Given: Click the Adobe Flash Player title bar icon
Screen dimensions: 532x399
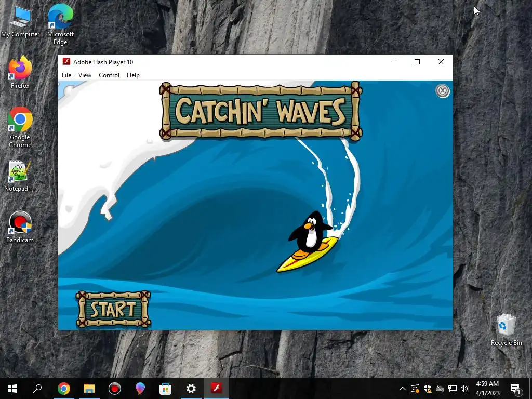Looking at the screenshot, I should click(66, 62).
